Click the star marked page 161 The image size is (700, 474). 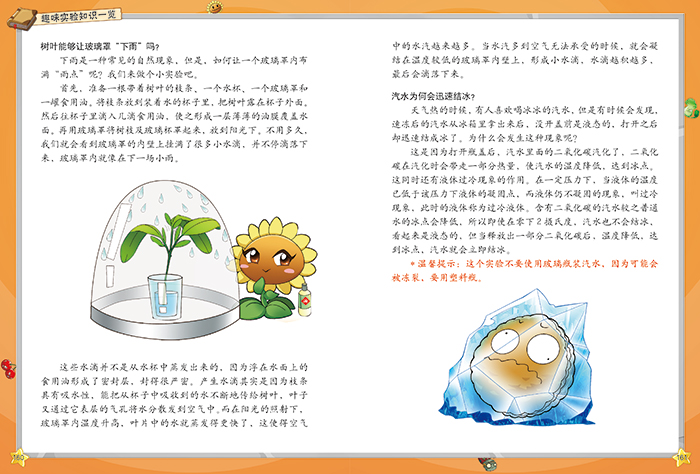[681, 457]
